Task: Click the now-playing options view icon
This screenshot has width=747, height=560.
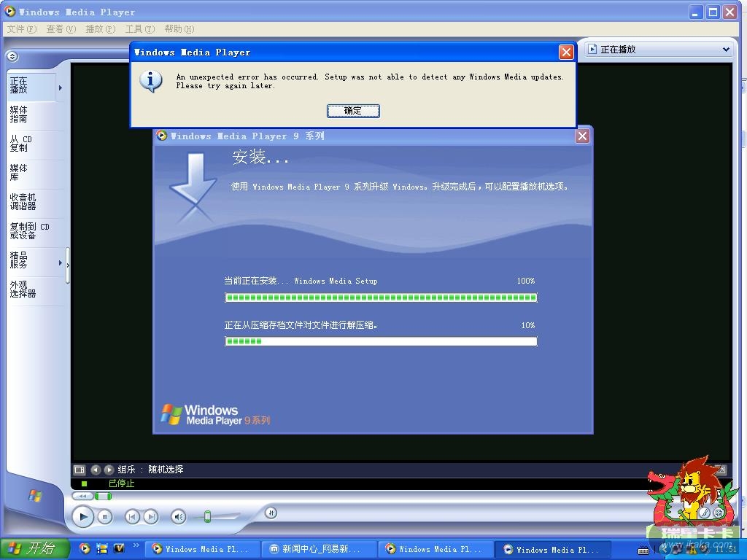Action: pos(80,470)
